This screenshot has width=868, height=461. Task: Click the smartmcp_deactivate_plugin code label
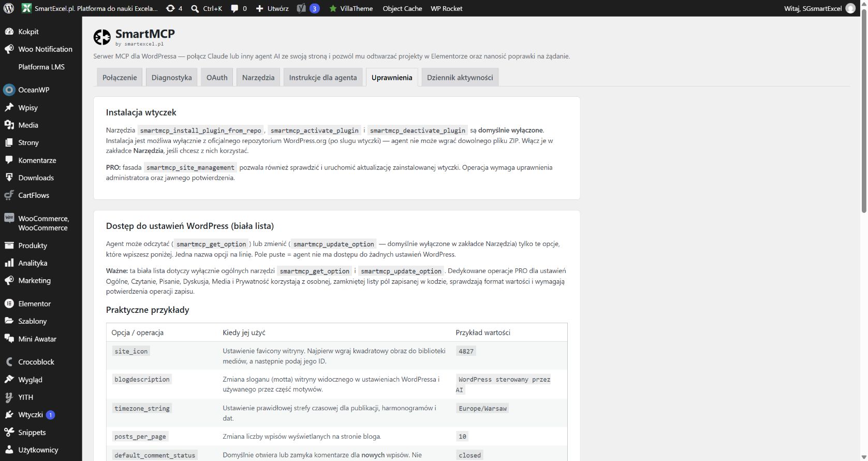[418, 131]
